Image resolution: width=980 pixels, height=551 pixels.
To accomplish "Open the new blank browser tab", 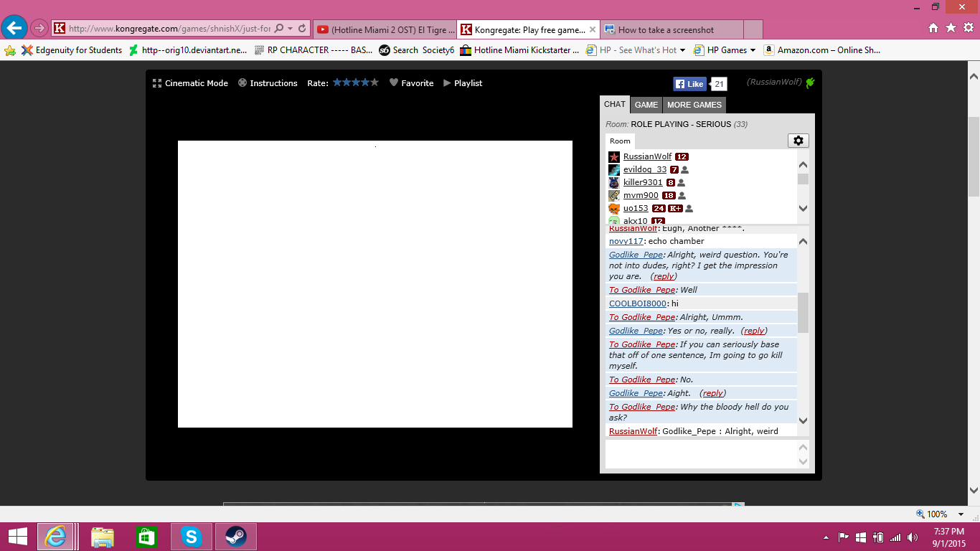I will [x=753, y=29].
